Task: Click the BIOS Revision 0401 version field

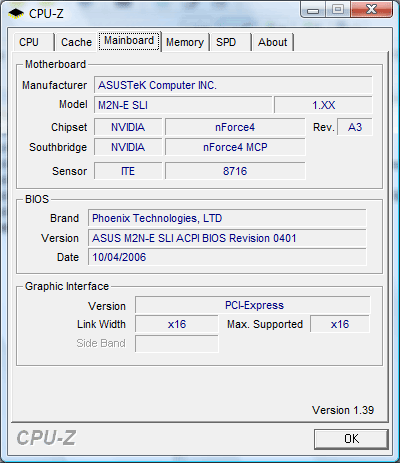Action: pos(227,238)
